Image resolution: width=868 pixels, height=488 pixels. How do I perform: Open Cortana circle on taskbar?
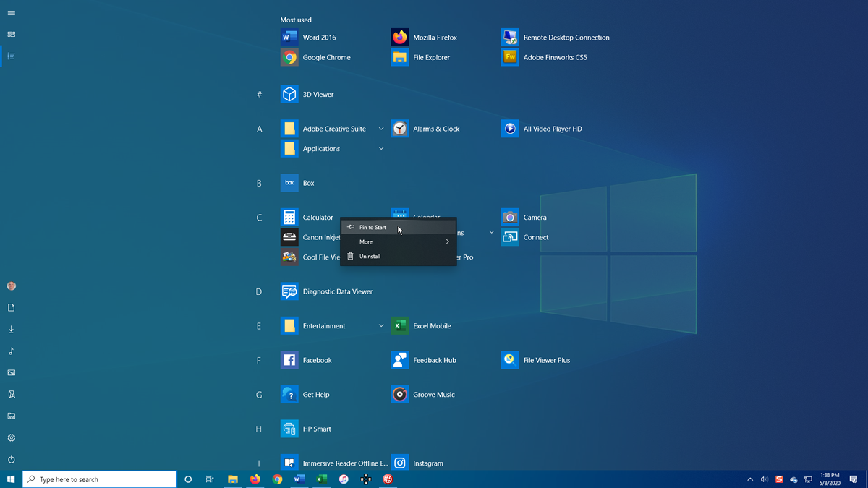(188, 479)
